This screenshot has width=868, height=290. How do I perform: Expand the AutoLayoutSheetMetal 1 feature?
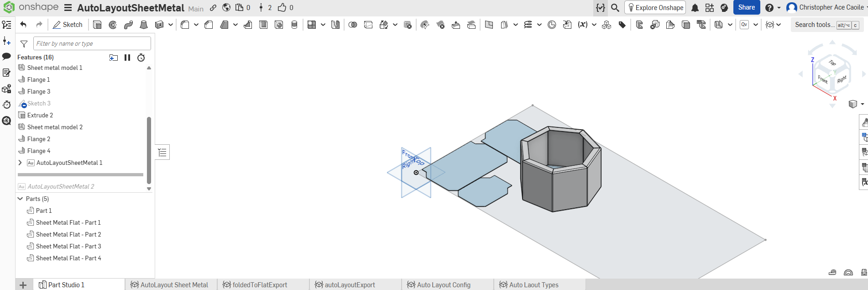[x=20, y=163]
